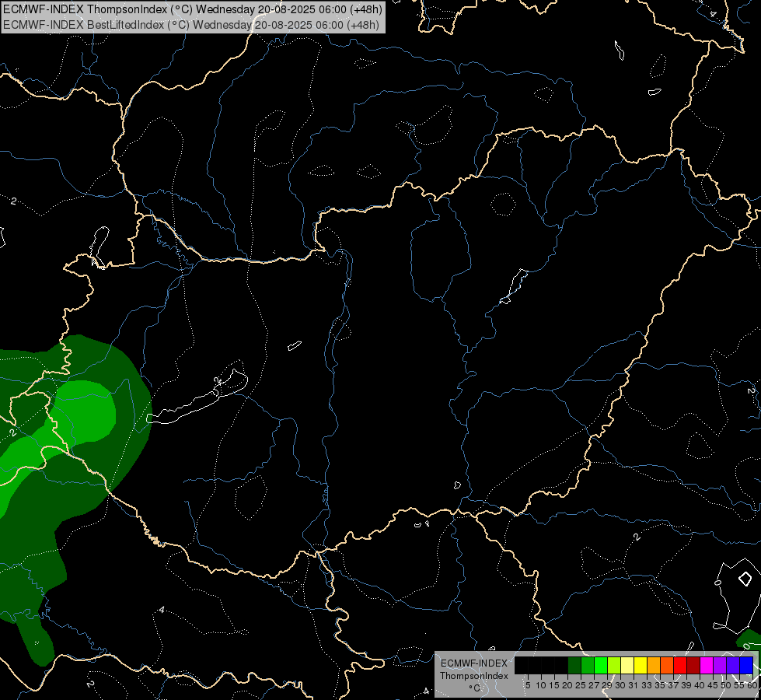The width and height of the screenshot is (761, 700).
Task: Click the legend tick label 50
Action: click(x=725, y=685)
